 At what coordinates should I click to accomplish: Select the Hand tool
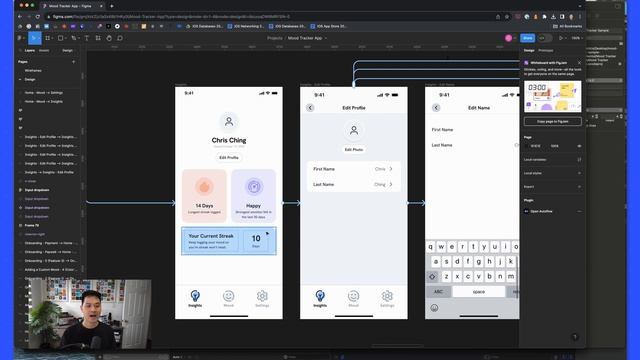point(109,38)
